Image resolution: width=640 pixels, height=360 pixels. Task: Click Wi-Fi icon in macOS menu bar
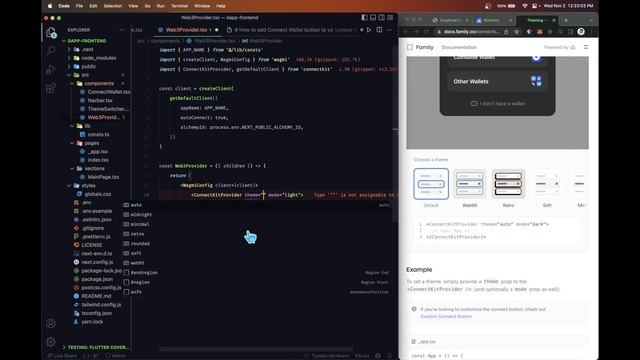(524, 6)
